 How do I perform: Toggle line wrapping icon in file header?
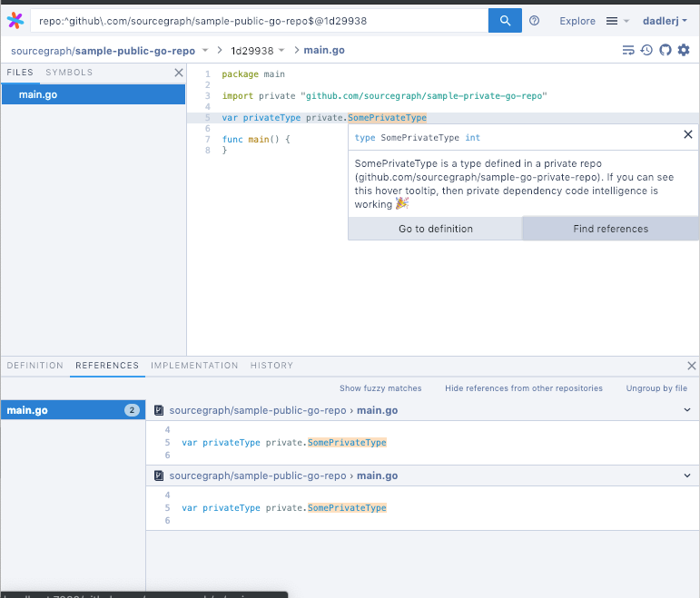[x=628, y=50]
